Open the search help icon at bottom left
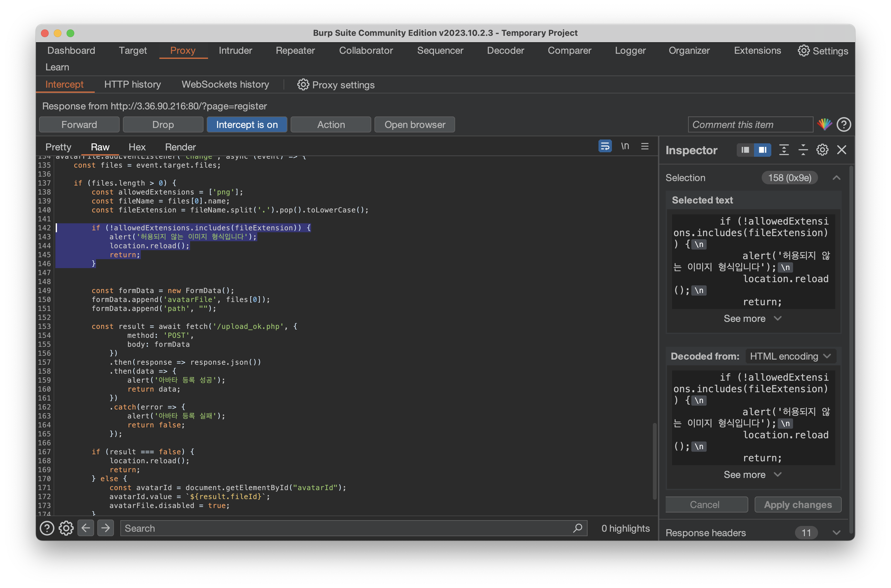The width and height of the screenshot is (891, 588). pos(47,528)
